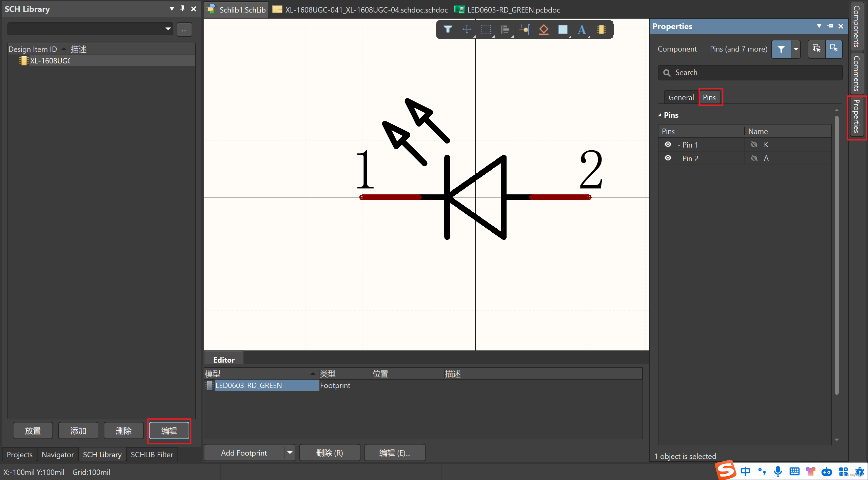
Task: Click the ellipsis button beside filter box
Action: tap(184, 30)
